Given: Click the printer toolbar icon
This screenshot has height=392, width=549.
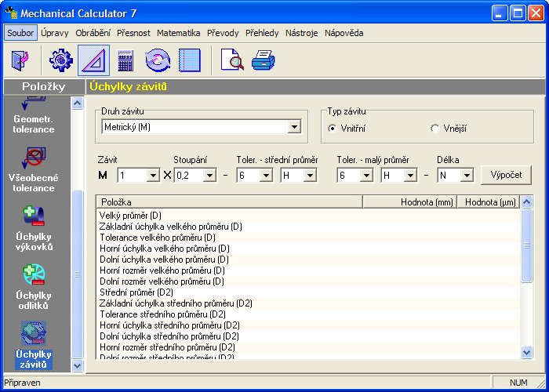Looking at the screenshot, I should pos(263,60).
